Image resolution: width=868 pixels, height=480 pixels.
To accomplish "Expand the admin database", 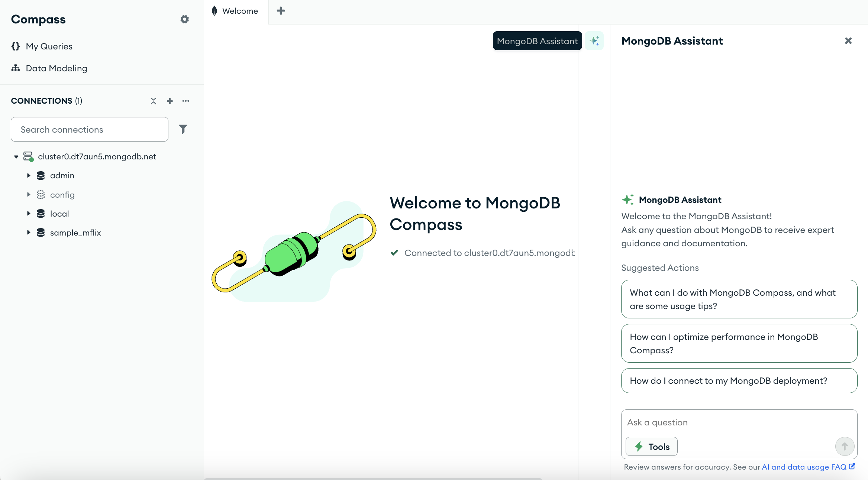I will click(29, 175).
